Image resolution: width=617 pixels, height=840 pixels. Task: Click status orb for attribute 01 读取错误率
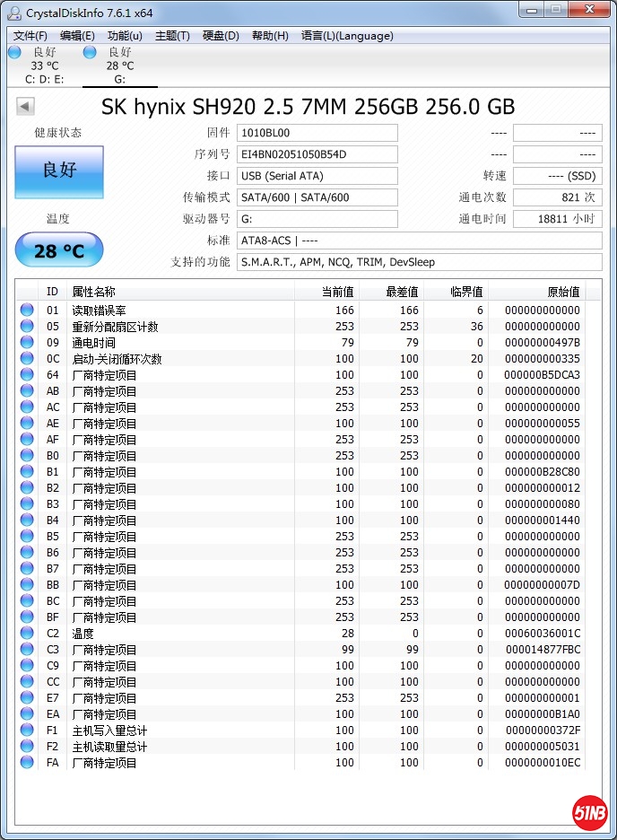point(27,311)
